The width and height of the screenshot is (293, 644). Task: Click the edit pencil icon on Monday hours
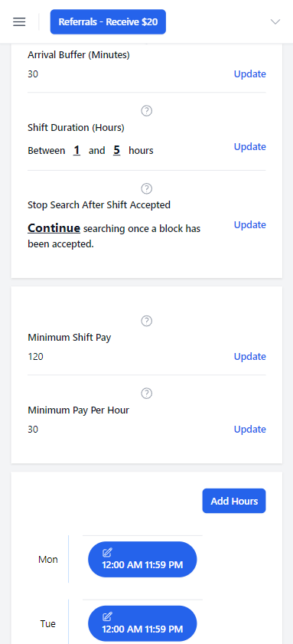107,552
